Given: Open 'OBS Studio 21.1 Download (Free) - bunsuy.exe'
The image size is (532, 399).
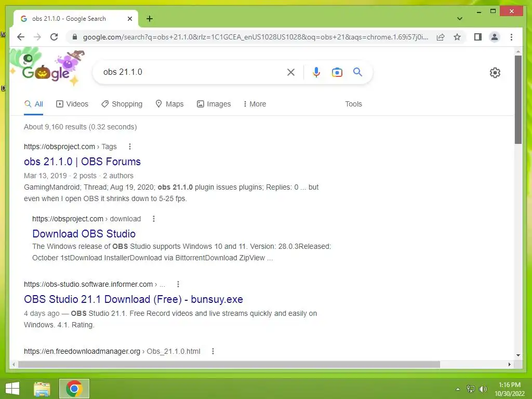Looking at the screenshot, I should 134,299.
